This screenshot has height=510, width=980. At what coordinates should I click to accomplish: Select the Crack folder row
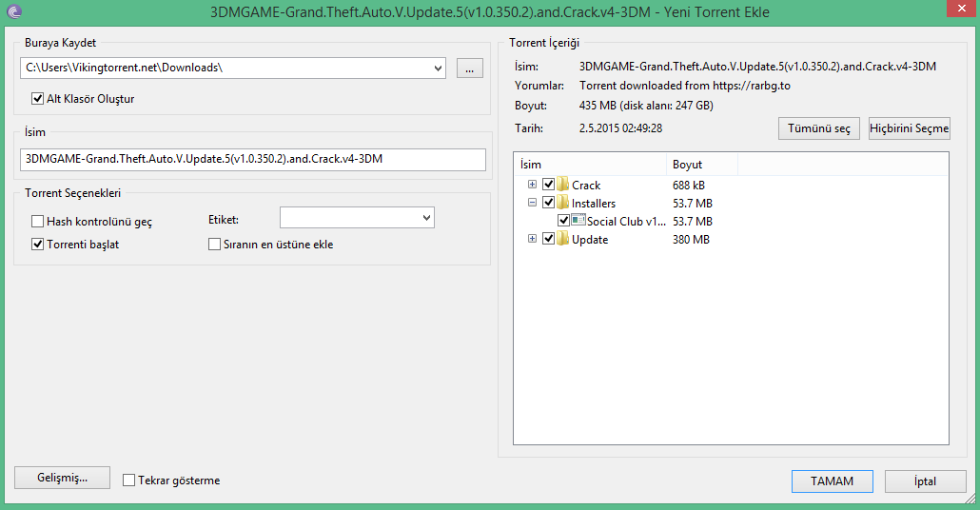pos(731,185)
